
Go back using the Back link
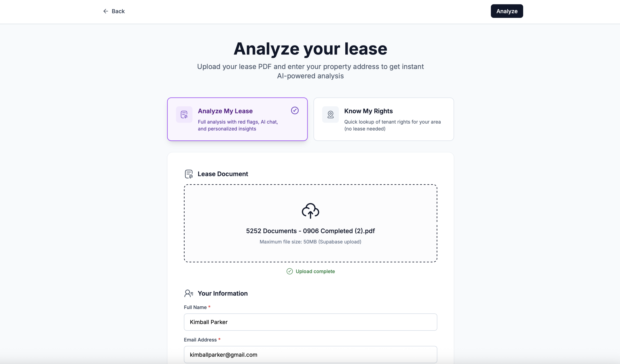[x=118, y=11]
